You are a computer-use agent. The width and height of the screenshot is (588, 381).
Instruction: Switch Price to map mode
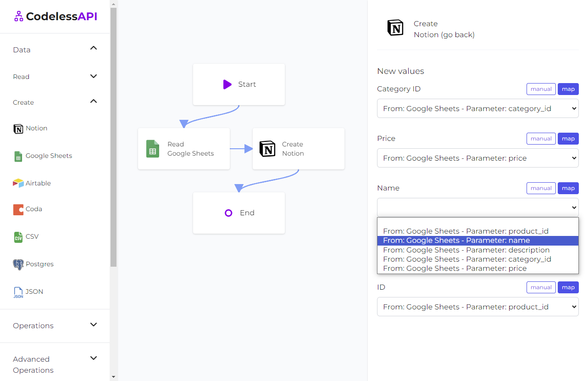(568, 139)
